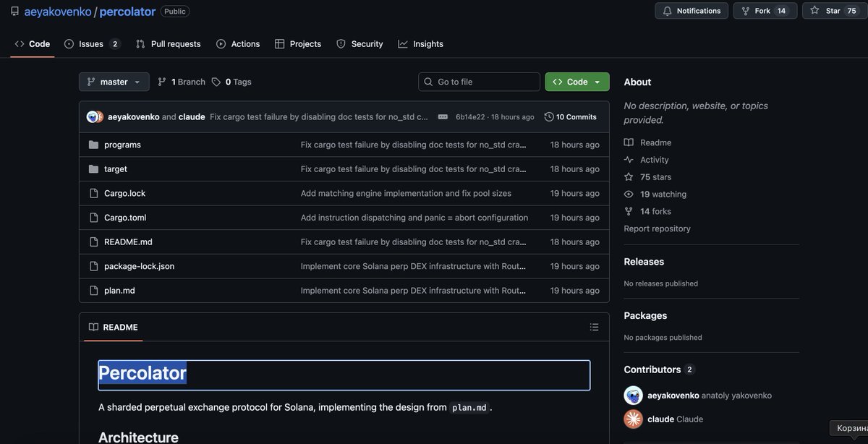Open the commit hash 6b14e22
The width and height of the screenshot is (868, 444).
coord(470,117)
